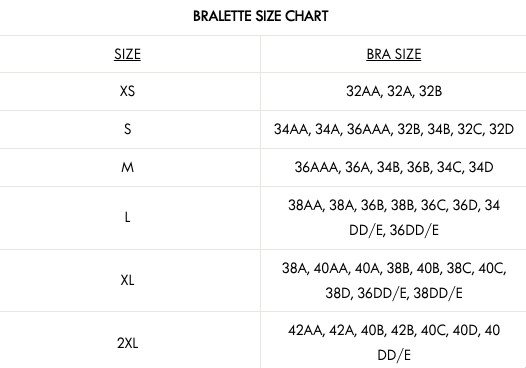Click the XL size cell
The height and width of the screenshot is (368, 526).
tap(127, 280)
